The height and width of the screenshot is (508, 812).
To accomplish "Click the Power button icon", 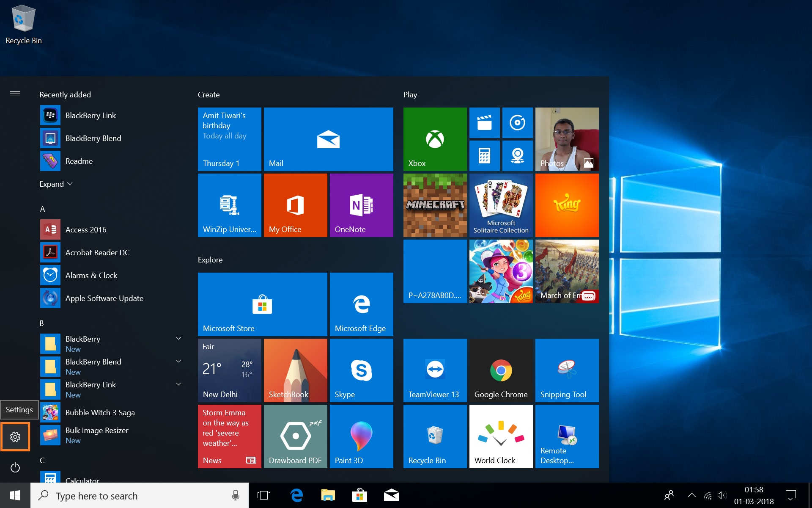I will click(x=15, y=467).
